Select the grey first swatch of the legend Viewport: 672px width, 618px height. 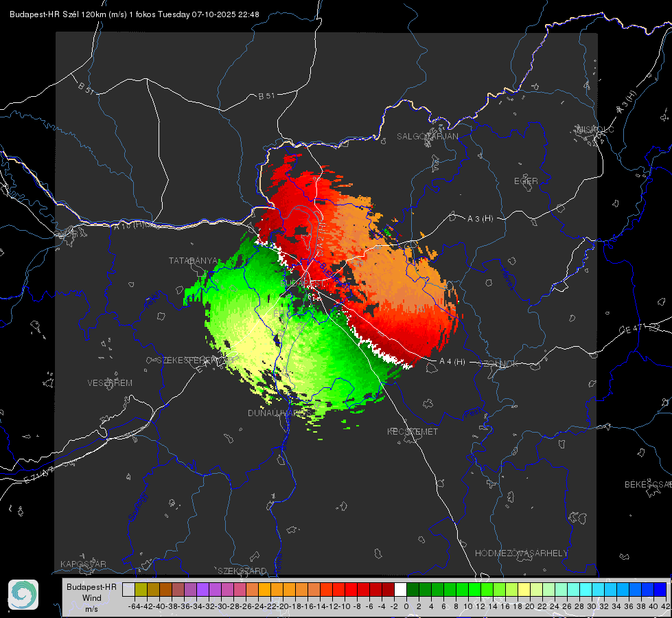point(128,589)
